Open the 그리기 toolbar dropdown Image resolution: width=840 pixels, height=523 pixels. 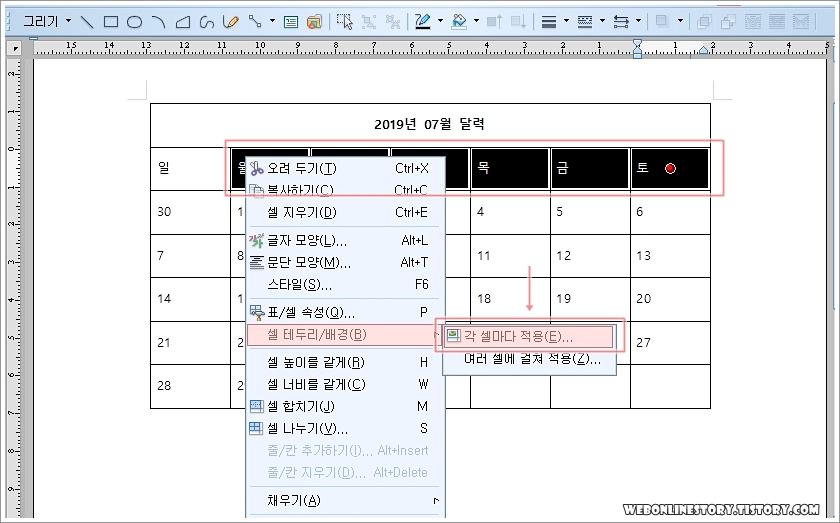pyautogui.click(x=69, y=21)
